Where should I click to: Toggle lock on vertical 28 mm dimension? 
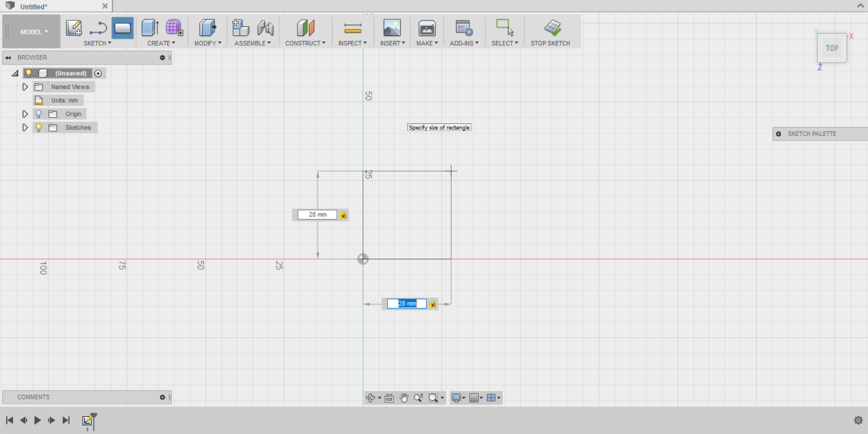[344, 215]
